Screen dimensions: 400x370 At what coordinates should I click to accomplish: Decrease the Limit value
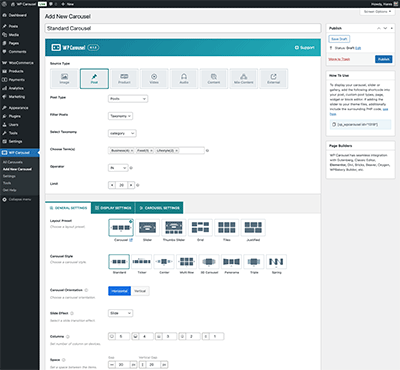coord(112,185)
